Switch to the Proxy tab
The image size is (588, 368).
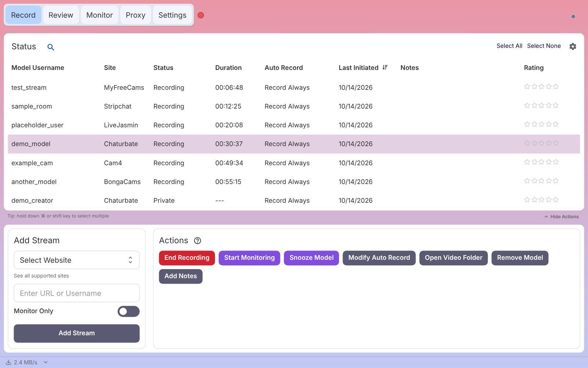tap(135, 15)
